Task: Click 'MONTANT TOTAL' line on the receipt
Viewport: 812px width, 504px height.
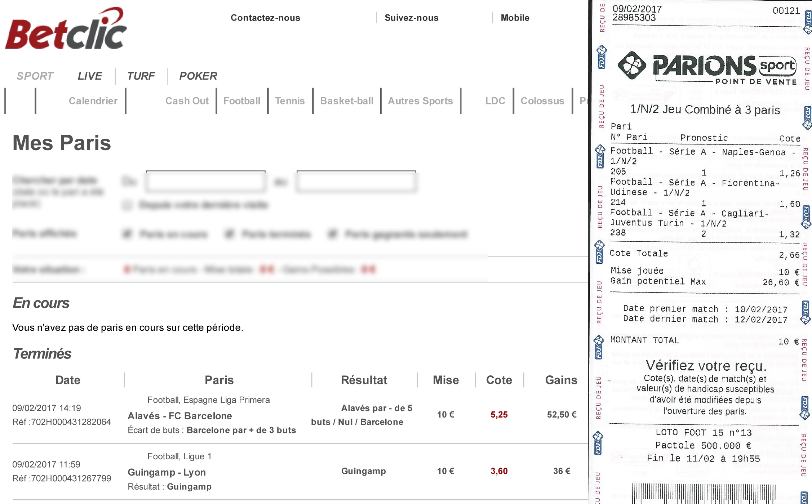Action: coord(705,340)
